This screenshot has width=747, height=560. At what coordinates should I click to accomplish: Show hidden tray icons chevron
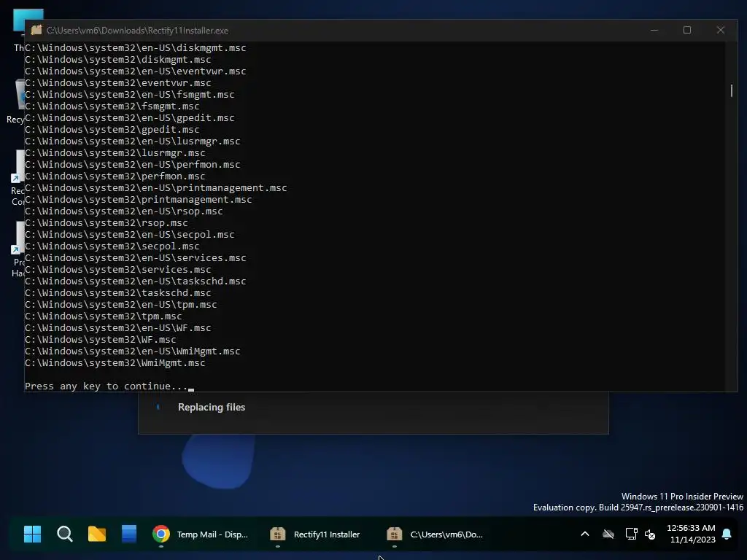coord(585,534)
